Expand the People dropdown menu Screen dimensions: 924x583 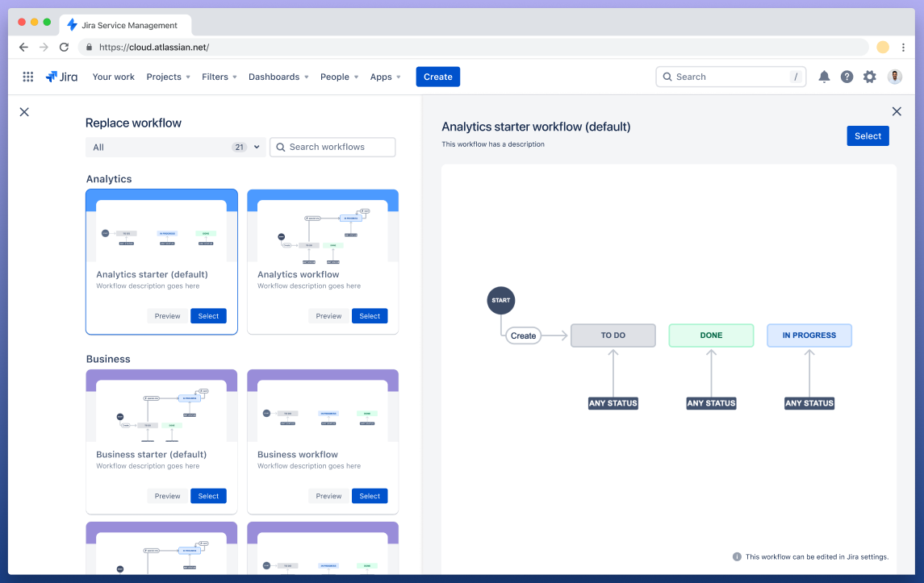point(340,77)
